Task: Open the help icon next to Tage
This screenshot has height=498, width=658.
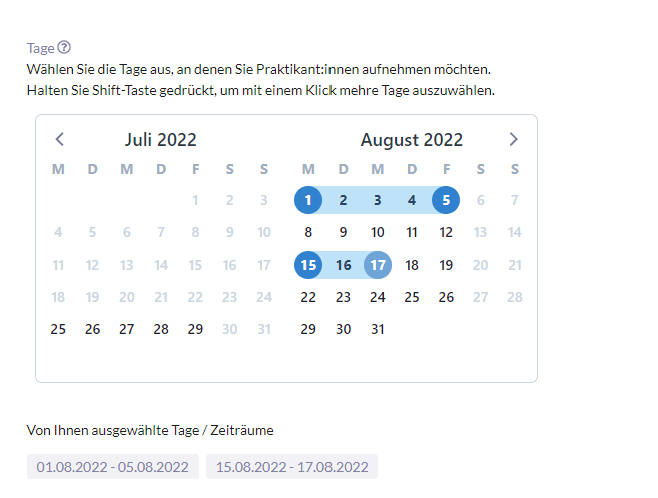Action: 64,47
